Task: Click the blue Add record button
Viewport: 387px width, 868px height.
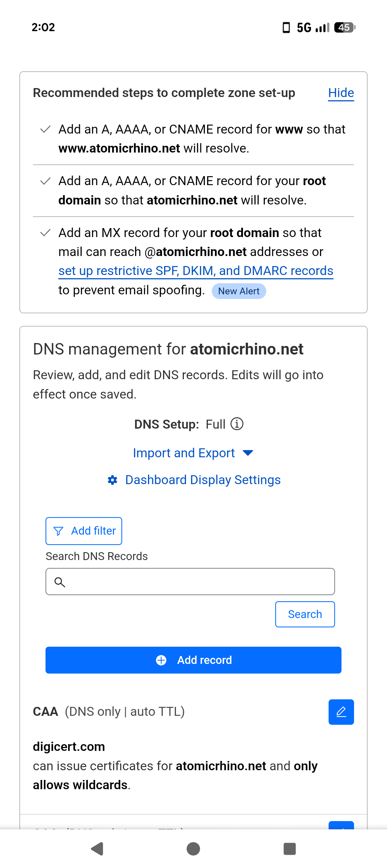Action: click(193, 660)
